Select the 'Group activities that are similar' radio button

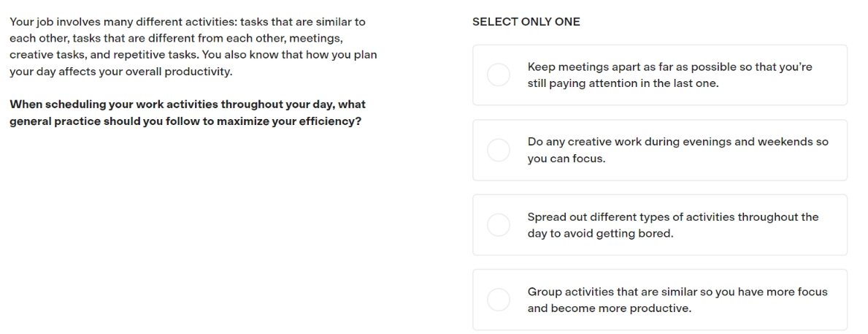point(498,300)
